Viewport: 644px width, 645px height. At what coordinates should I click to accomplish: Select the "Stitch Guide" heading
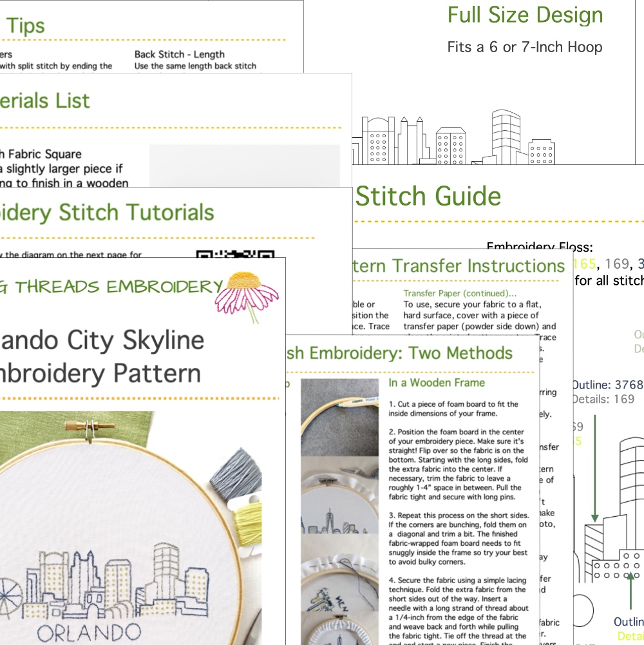[x=428, y=196]
